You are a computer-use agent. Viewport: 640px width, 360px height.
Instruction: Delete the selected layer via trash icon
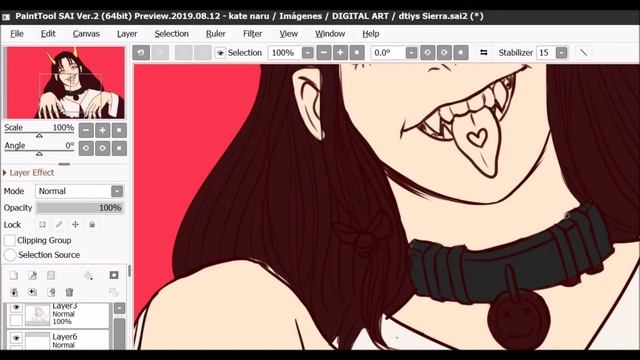(69, 292)
